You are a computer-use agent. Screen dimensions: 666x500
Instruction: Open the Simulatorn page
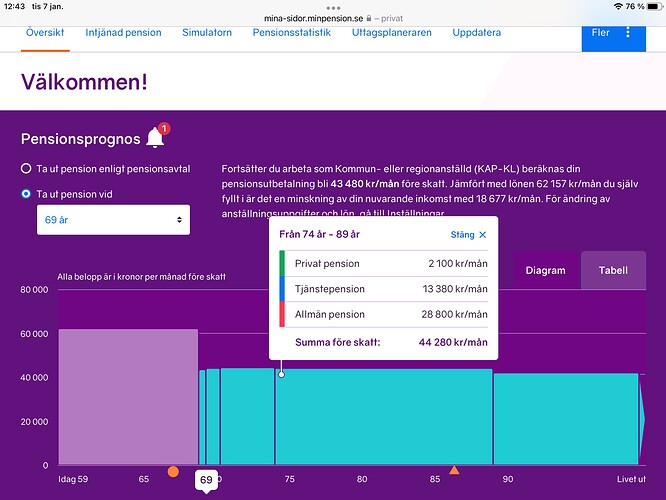[x=207, y=32]
